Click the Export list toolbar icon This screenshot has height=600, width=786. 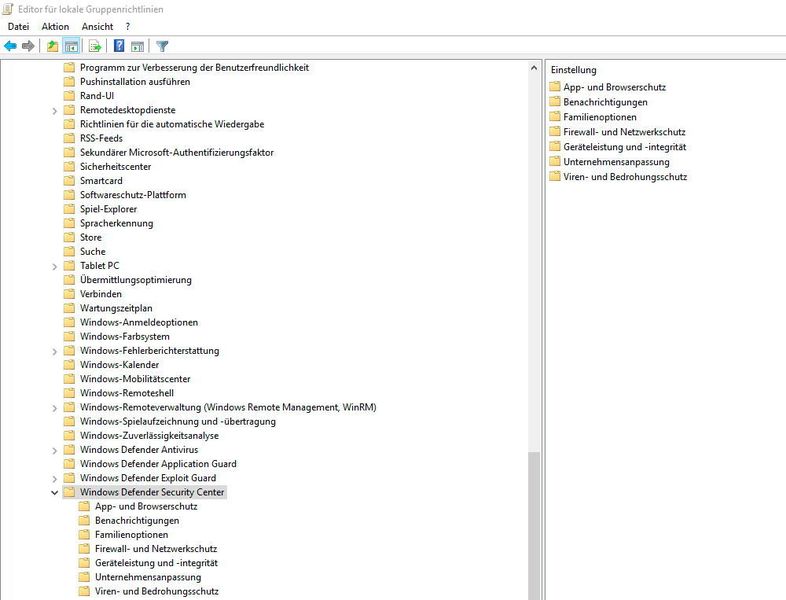(95, 46)
